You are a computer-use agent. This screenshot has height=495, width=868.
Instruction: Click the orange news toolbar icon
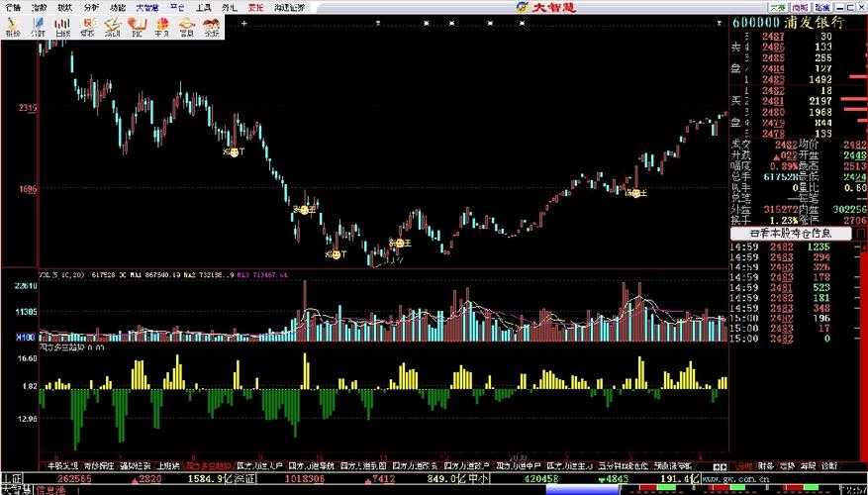(87, 26)
